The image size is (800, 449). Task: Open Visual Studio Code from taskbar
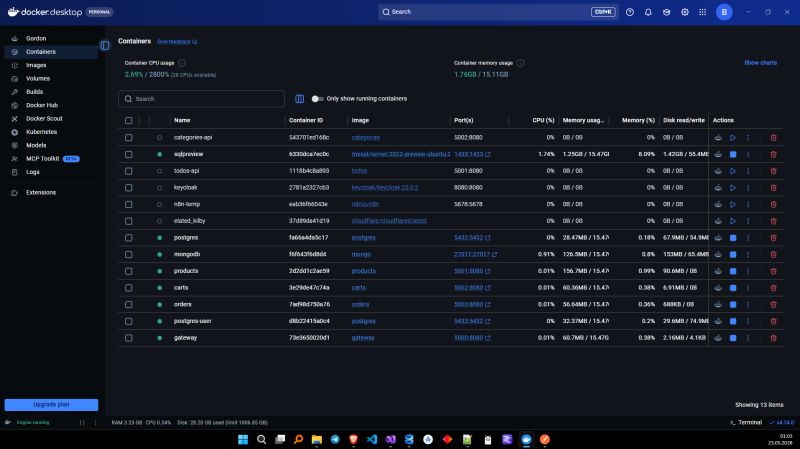click(x=372, y=439)
